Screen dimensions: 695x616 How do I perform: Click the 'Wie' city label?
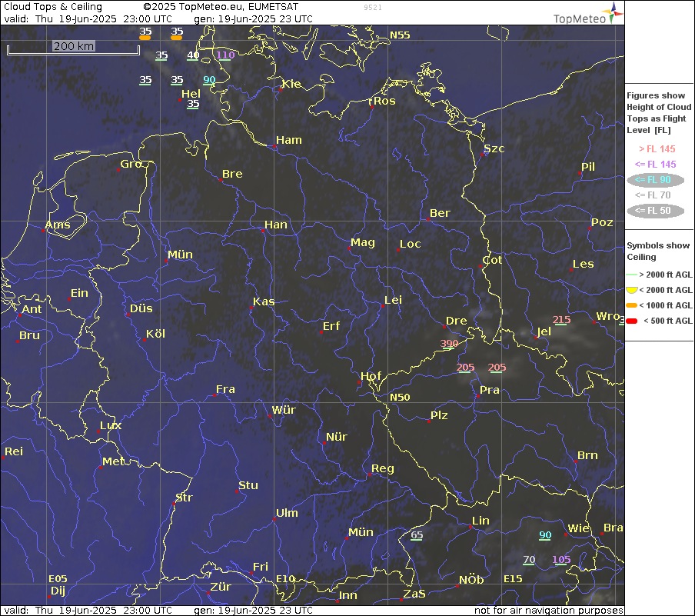(578, 528)
